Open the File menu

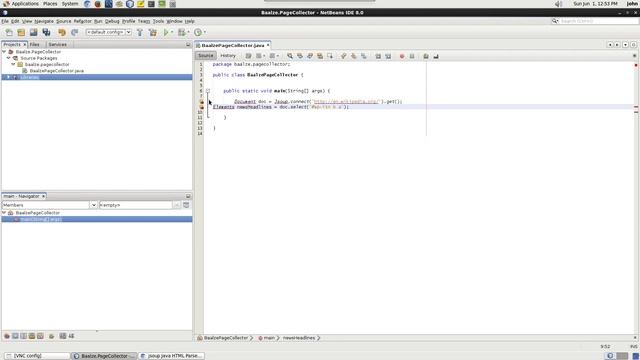pos(5,21)
